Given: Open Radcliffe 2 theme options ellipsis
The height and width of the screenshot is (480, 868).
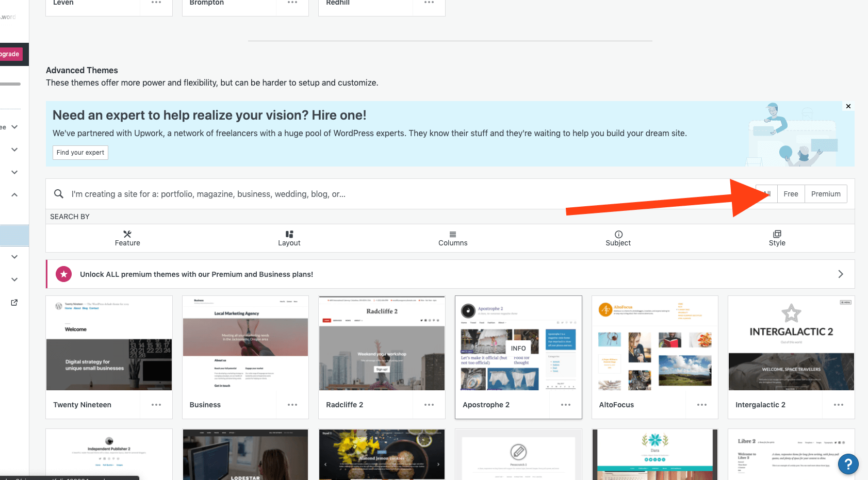Looking at the screenshot, I should (429, 405).
